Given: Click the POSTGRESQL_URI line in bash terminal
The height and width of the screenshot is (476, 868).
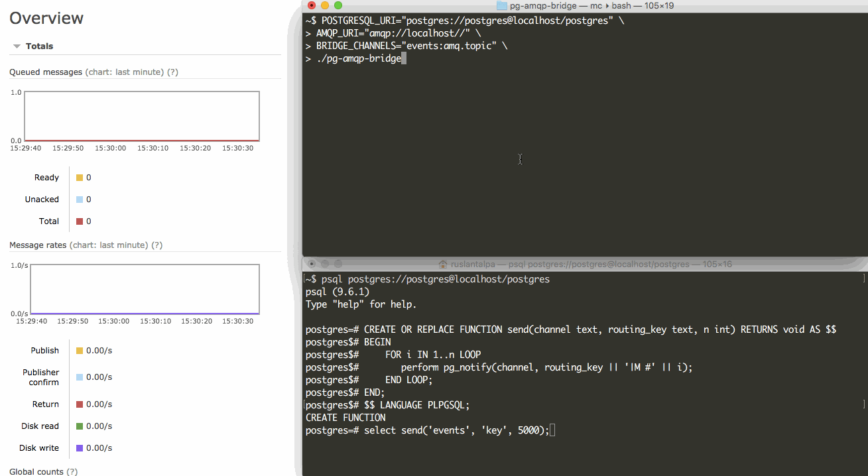Looking at the screenshot, I should 465,21.
